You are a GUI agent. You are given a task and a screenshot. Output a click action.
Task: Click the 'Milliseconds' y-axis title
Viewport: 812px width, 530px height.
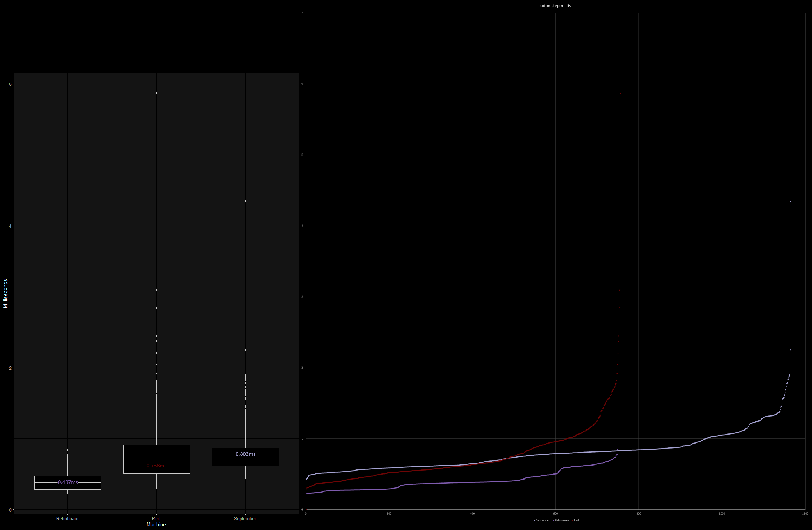[5, 293]
